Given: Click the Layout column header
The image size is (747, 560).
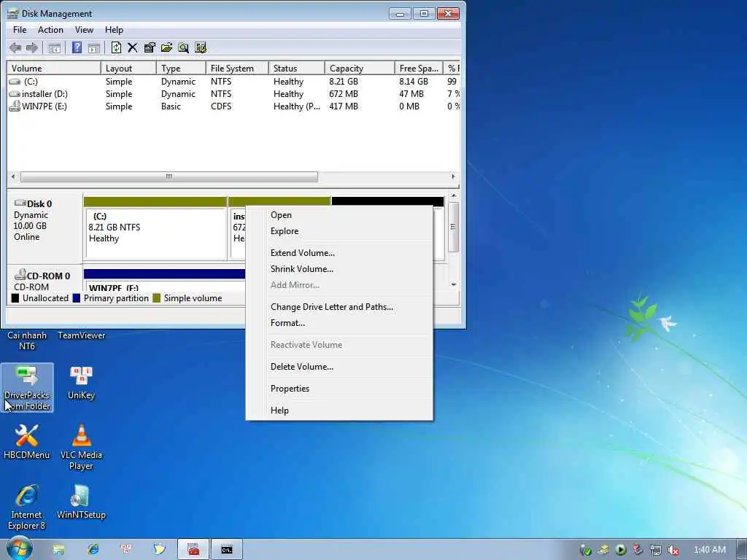Looking at the screenshot, I should 128,68.
